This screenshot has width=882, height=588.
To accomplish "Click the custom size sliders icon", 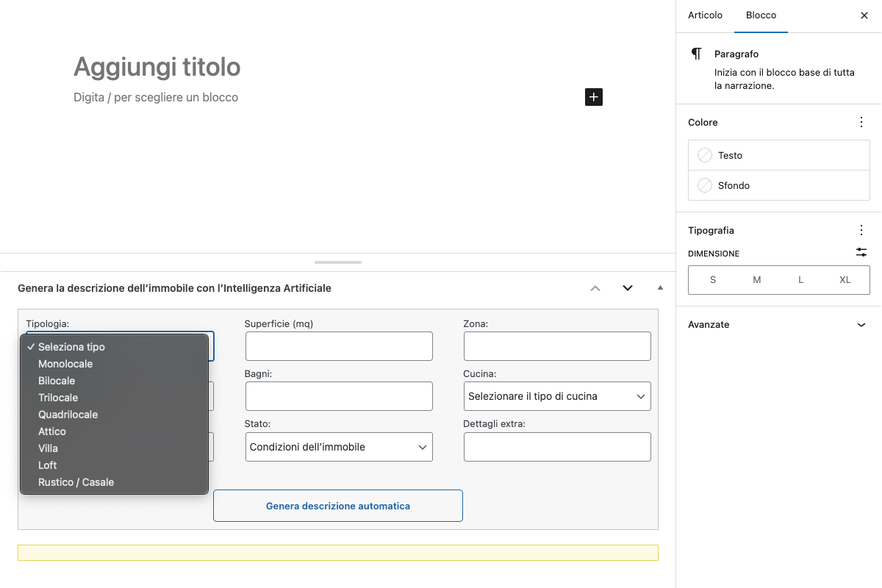I will (x=861, y=252).
